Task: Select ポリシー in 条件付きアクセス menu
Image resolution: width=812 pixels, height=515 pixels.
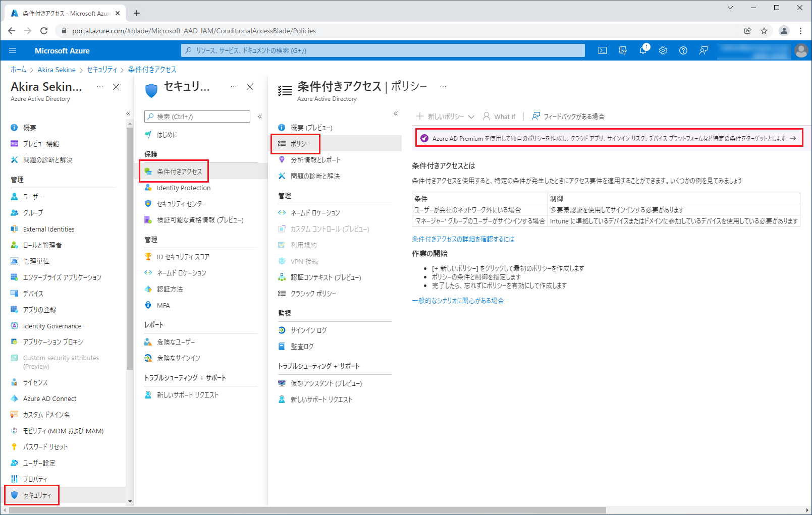Action: pos(335,144)
